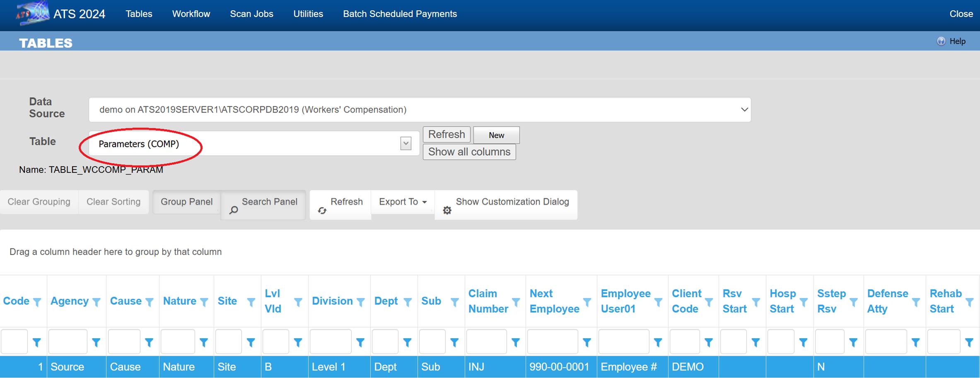This screenshot has height=378, width=980.
Task: Click the filter icon in Code column header
Action: pos(37,302)
